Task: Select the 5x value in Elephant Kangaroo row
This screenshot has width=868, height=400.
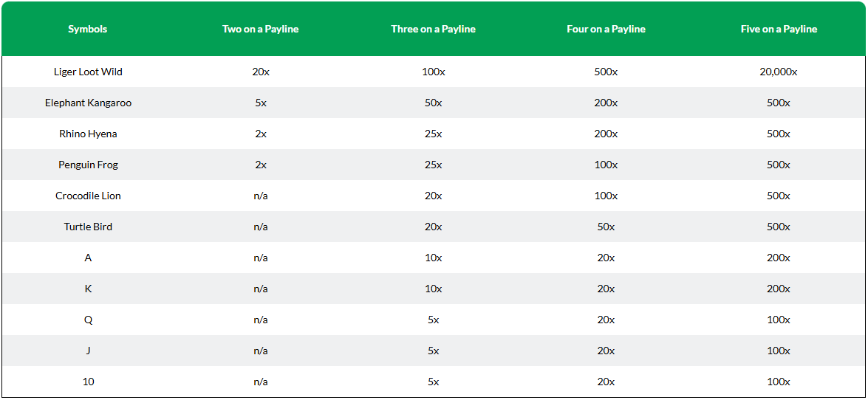Action: [x=260, y=103]
